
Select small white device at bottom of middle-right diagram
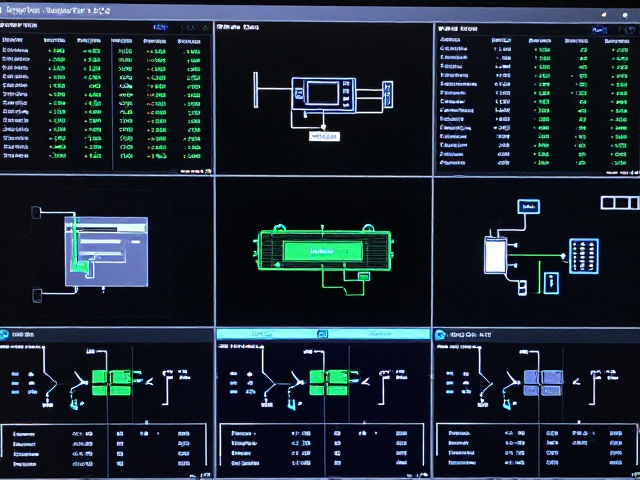tap(522, 287)
